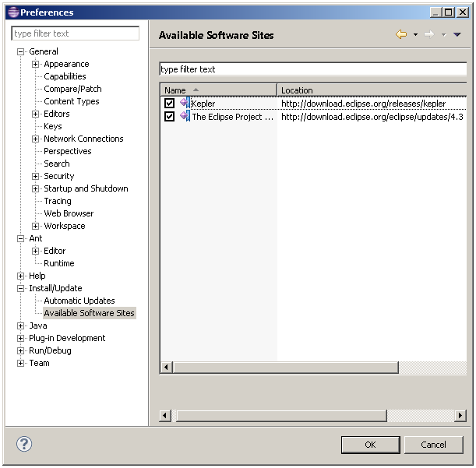Image resolution: width=476 pixels, height=468 pixels.
Task: Click the page scrollbar right arrow
Action: point(460,415)
